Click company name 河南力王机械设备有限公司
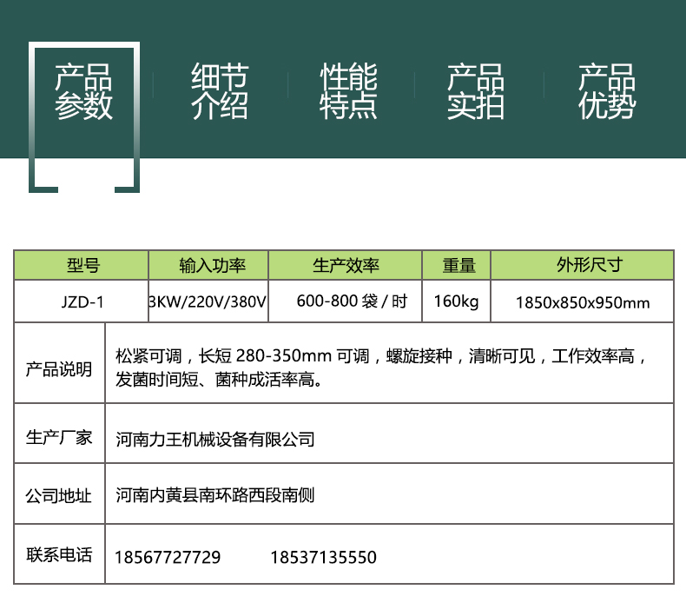686x616 pixels. [x=215, y=440]
